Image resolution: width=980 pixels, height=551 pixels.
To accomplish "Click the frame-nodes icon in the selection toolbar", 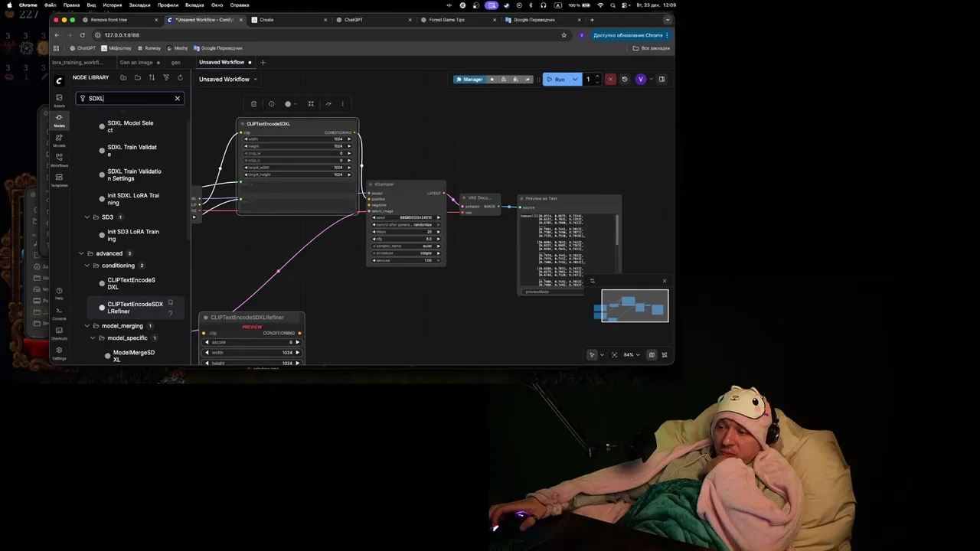I will (311, 104).
